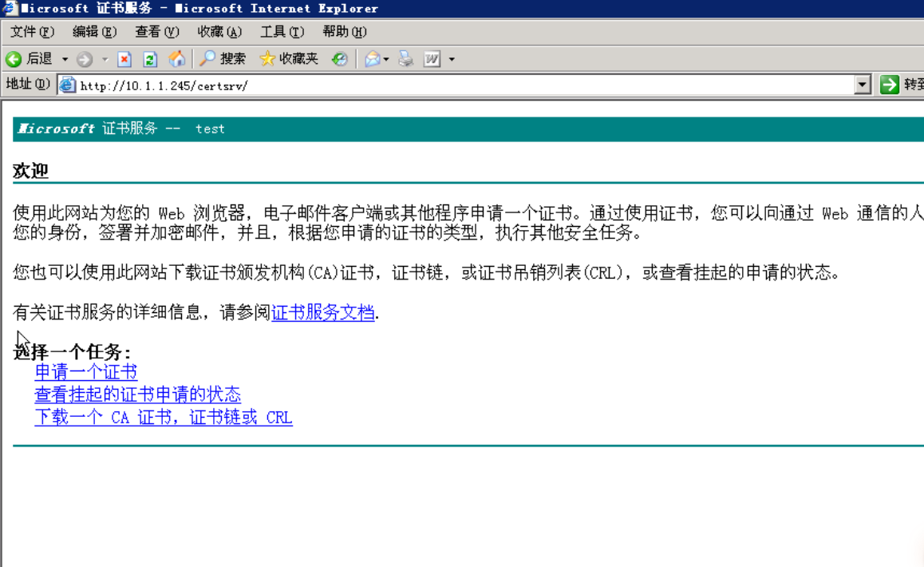
Task: Open the 编辑(E) menu
Action: click(94, 32)
